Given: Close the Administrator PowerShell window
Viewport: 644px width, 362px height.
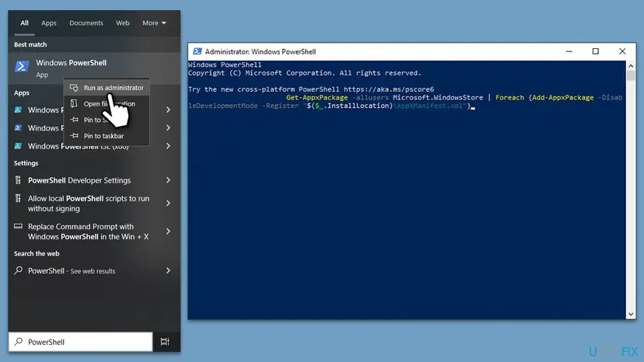Looking at the screenshot, I should pos(622,51).
